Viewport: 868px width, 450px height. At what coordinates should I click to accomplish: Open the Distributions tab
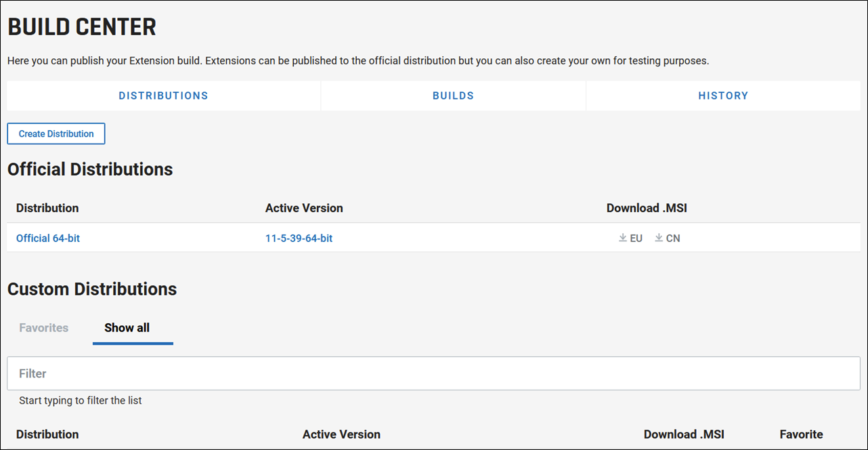163,96
